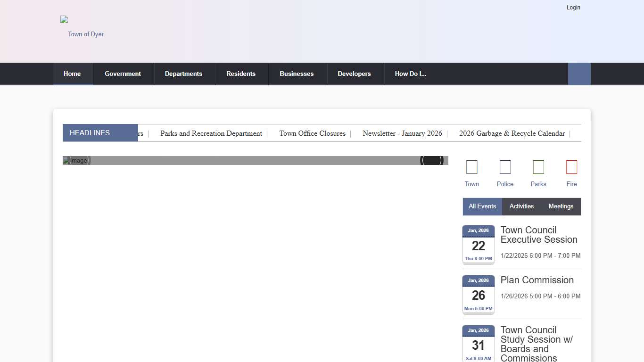The height and width of the screenshot is (362, 644).
Task: Click the January 26 calendar date icon
Action: (478, 295)
